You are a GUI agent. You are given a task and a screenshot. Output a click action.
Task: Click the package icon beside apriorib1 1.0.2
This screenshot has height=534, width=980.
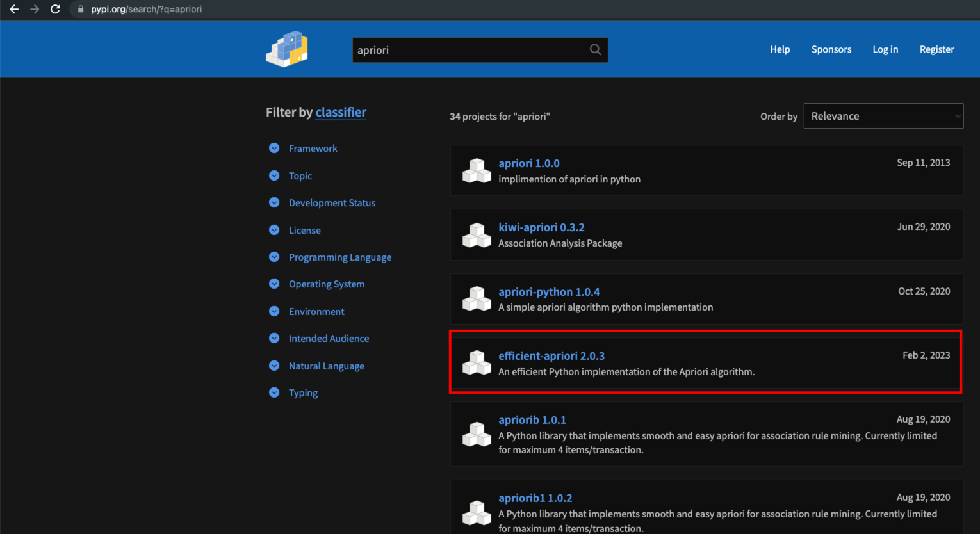pyautogui.click(x=477, y=512)
